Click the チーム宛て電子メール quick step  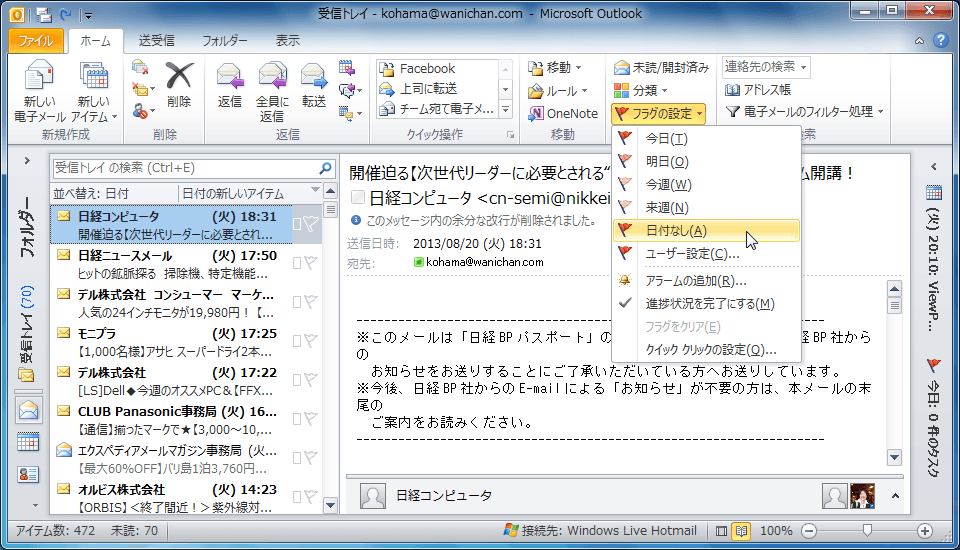tap(436, 109)
